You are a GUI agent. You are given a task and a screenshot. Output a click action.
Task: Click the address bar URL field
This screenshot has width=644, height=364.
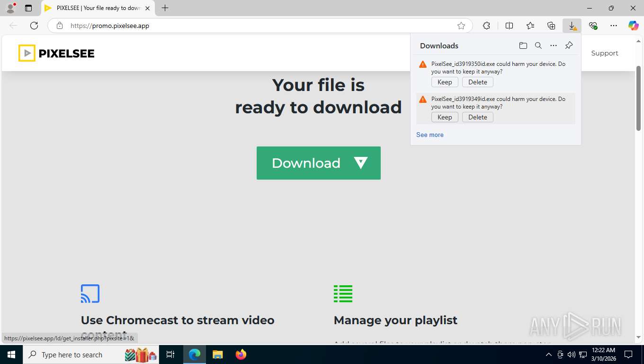[259, 26]
